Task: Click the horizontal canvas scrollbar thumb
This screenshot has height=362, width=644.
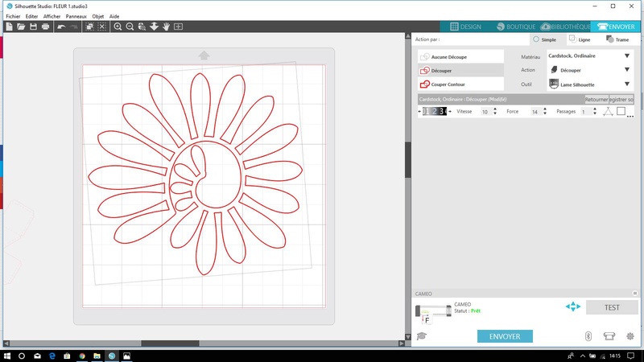Action: click(170, 343)
